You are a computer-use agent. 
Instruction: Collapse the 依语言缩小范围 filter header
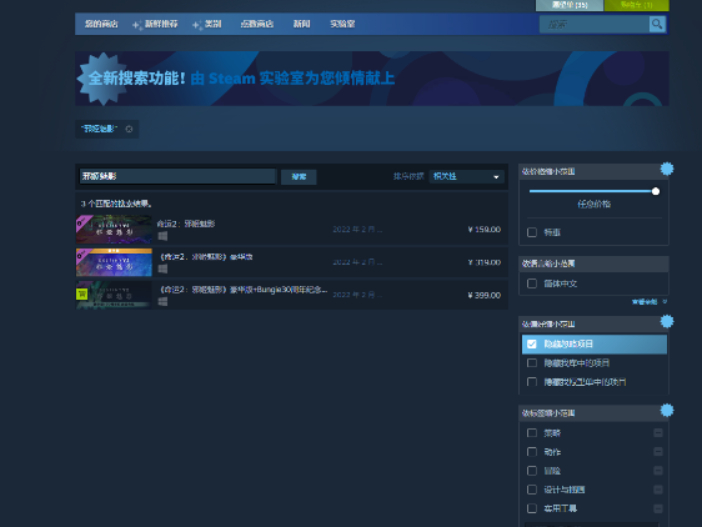(593, 263)
